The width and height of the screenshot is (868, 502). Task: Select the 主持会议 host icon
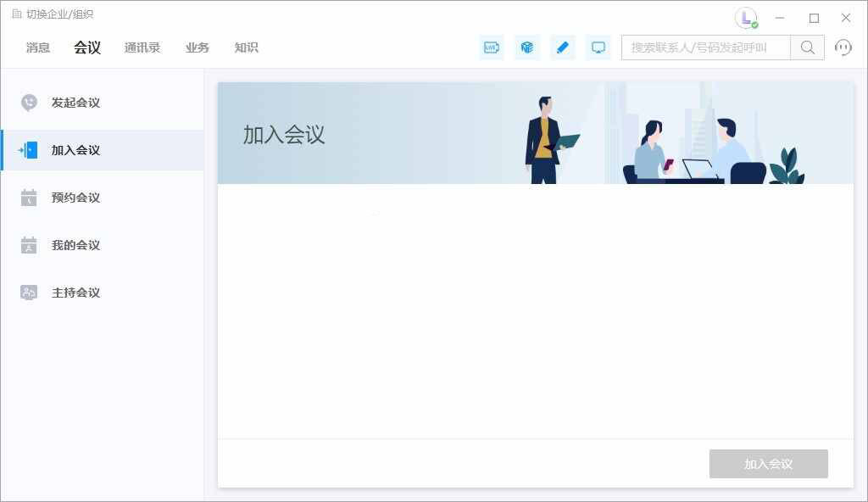point(28,292)
